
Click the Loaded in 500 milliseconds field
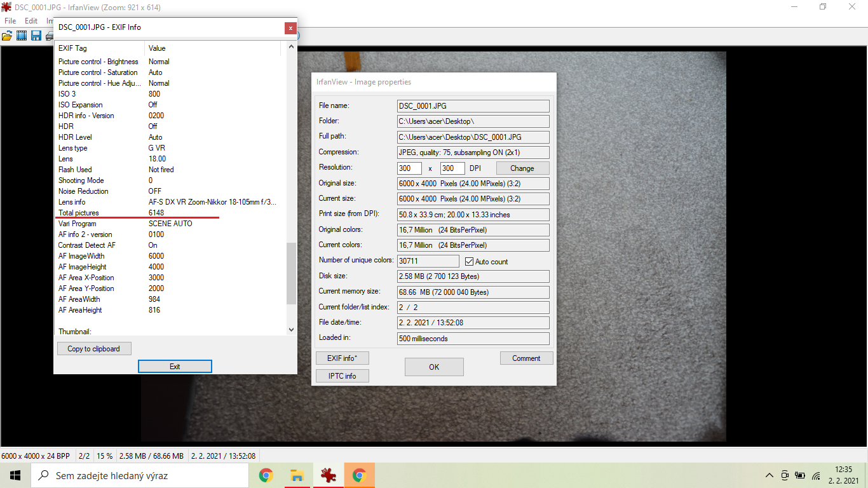coord(473,339)
